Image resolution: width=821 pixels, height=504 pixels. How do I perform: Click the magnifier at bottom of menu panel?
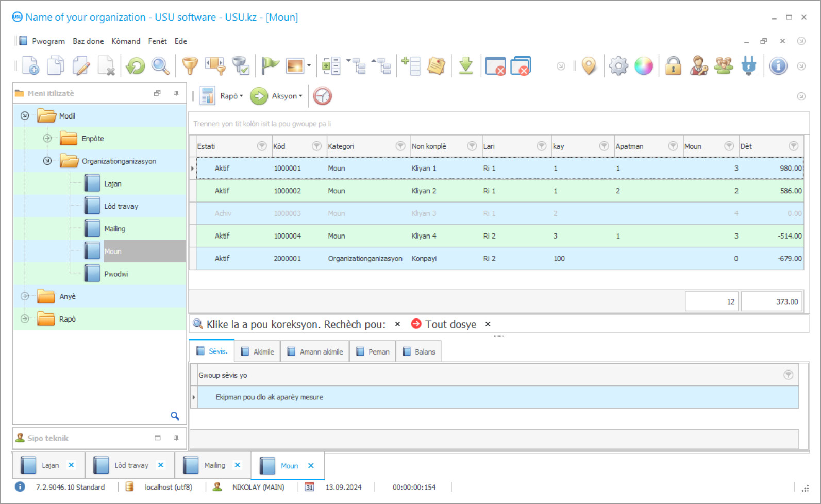175,416
